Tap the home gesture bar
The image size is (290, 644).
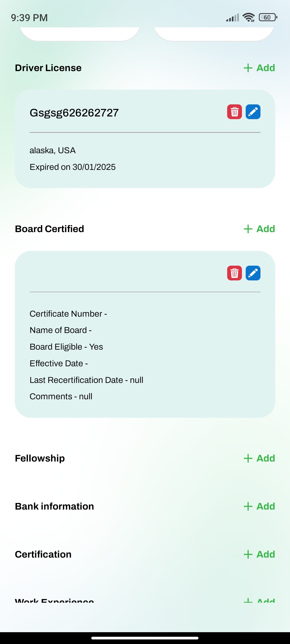pyautogui.click(x=145, y=638)
